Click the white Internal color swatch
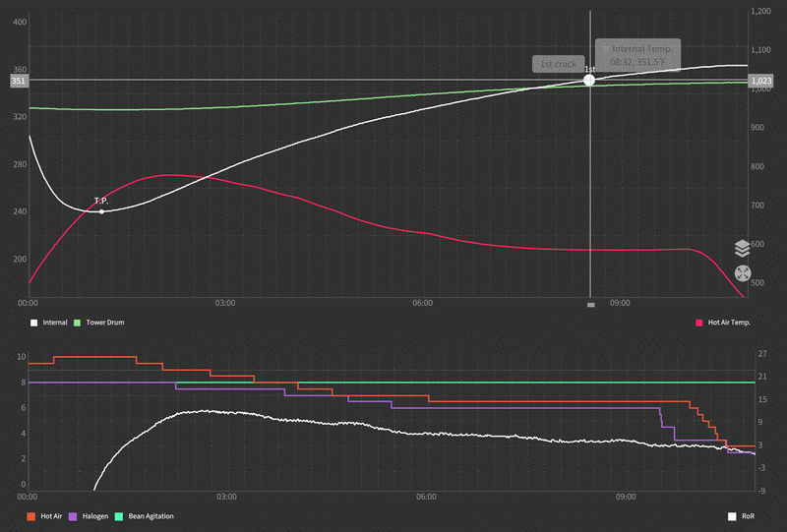This screenshot has height=532, width=787. [34, 323]
